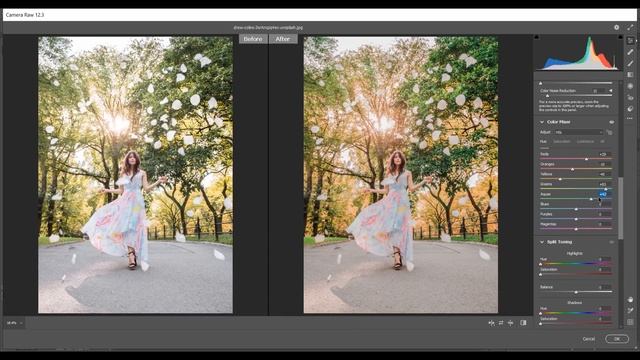The height and width of the screenshot is (360, 640).
Task: Adjust the Magentas hue slider
Action: click(x=576, y=229)
